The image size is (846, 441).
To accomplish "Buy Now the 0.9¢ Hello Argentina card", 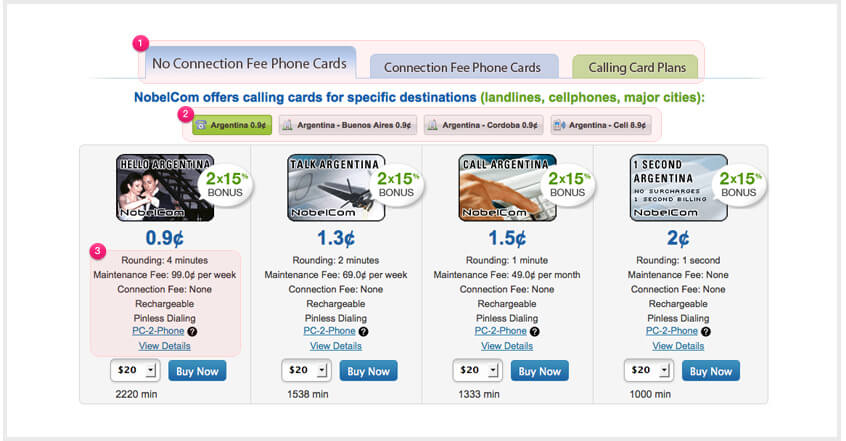I will (197, 371).
